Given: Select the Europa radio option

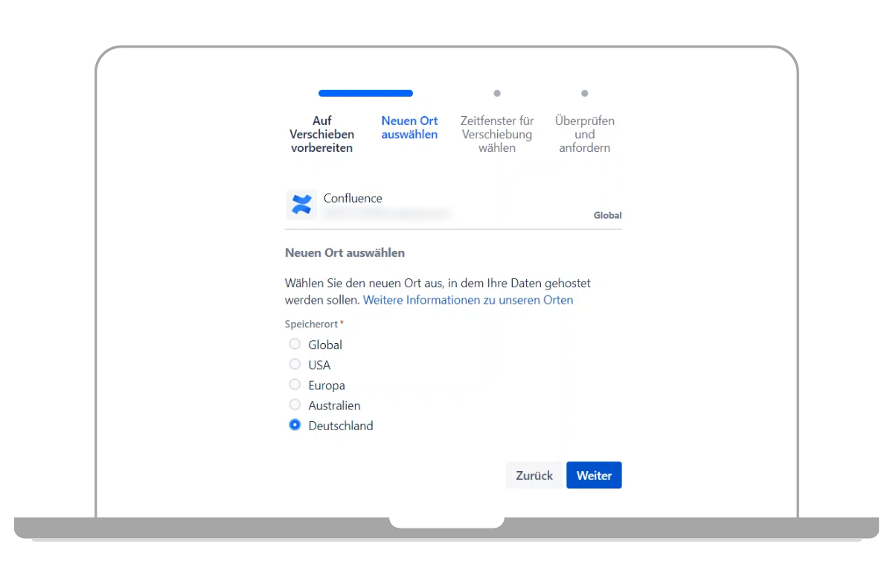Looking at the screenshot, I should coord(295,385).
